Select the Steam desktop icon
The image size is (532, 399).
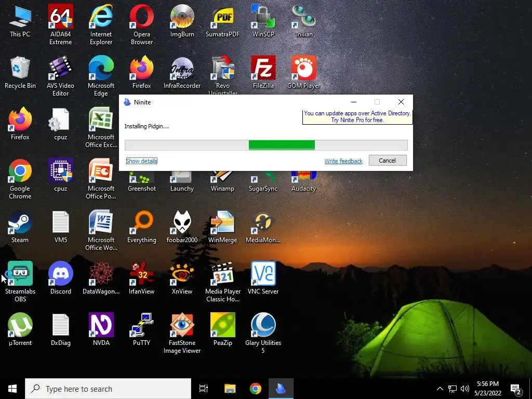point(20,228)
